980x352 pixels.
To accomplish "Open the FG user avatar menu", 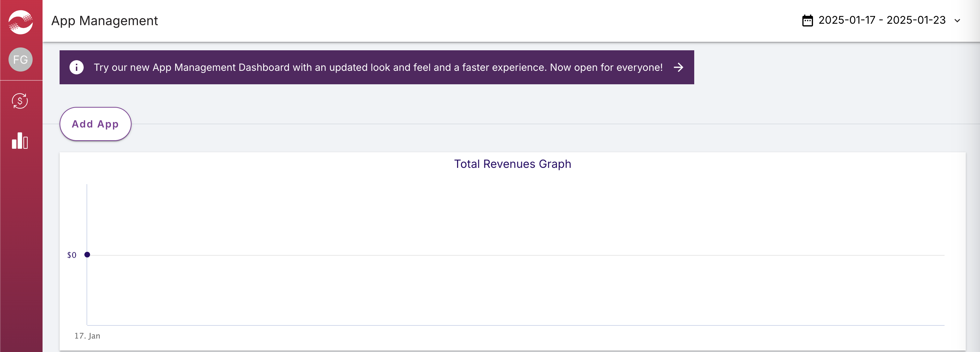I will pos(21,60).
